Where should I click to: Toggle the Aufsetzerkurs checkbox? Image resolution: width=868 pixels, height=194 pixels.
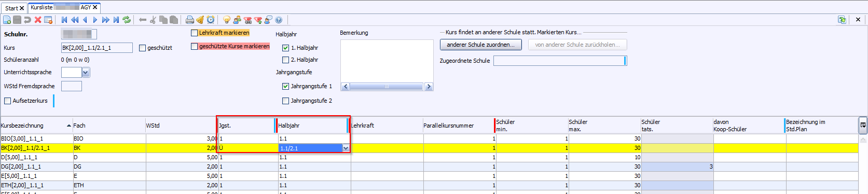[7, 101]
